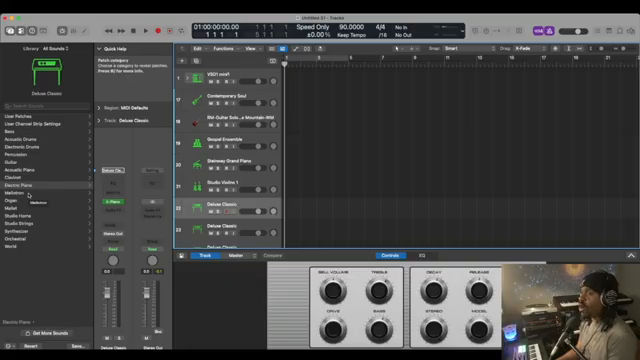This screenshot has height=360, width=640.
Task: Open the Synthesizer library category
Action: click(47, 231)
